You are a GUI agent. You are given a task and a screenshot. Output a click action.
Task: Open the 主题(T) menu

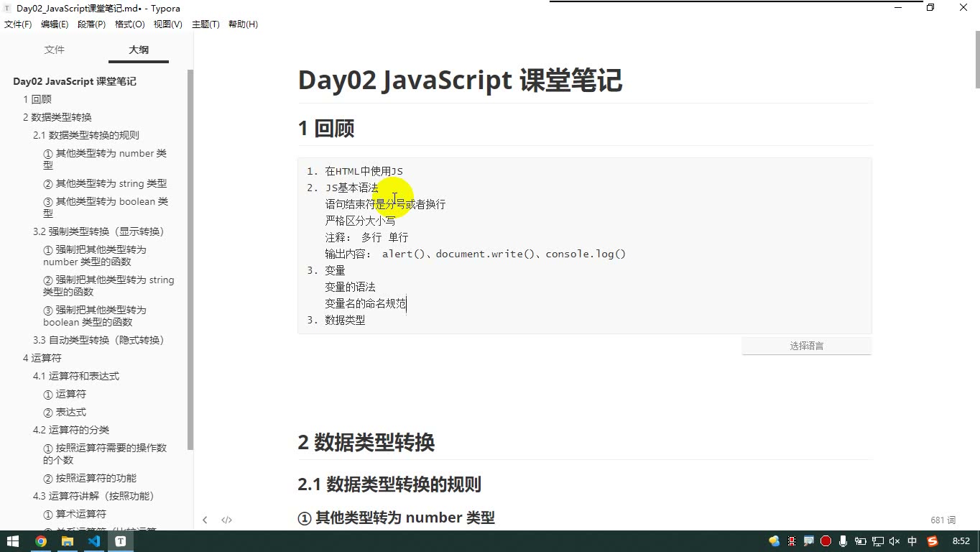click(205, 24)
